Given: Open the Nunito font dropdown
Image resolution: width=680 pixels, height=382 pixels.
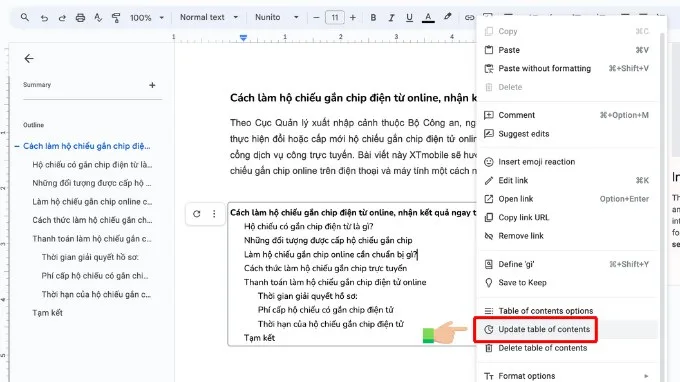Looking at the screenshot, I should 277,17.
